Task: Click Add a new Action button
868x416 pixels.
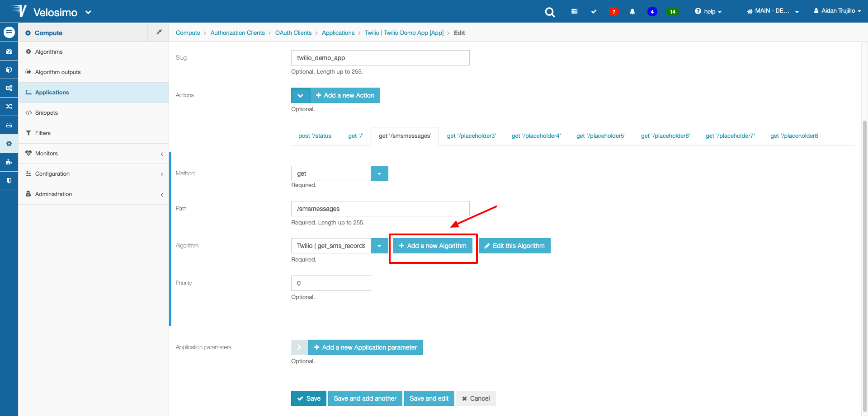Action: [345, 95]
